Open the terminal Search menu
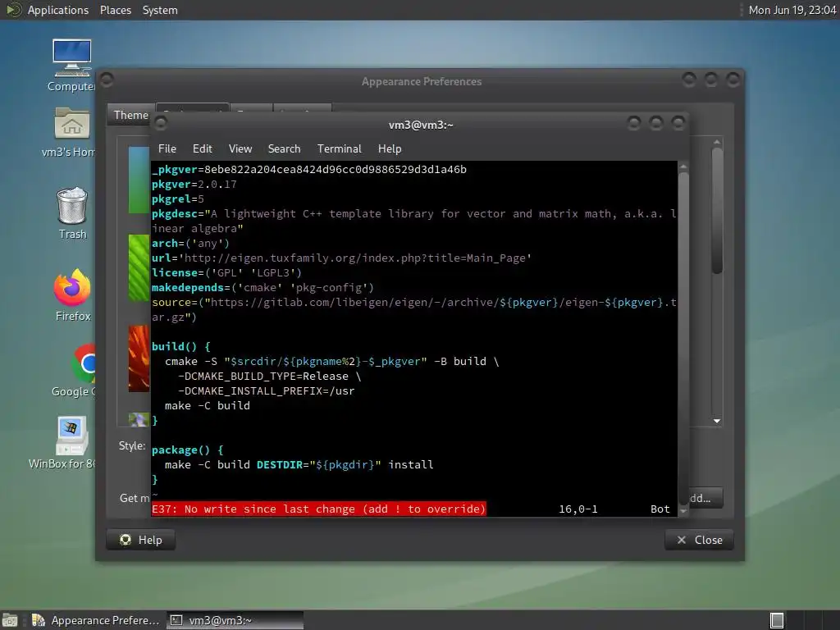The height and width of the screenshot is (630, 840). point(284,148)
